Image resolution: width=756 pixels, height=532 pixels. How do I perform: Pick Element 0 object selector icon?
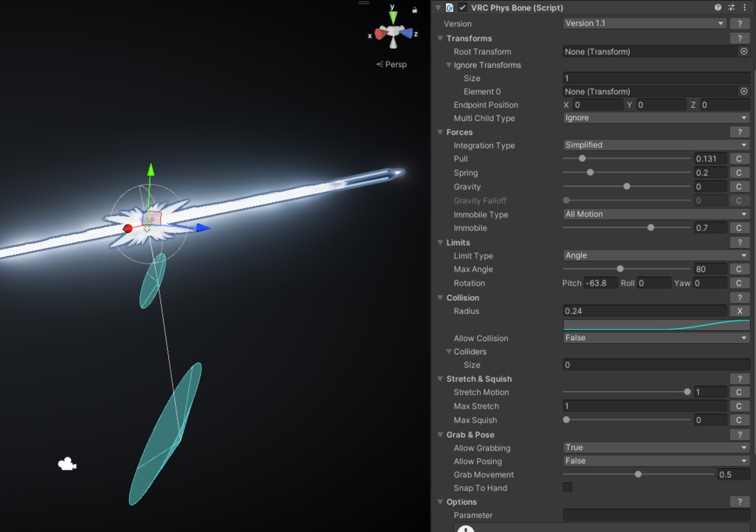744,91
